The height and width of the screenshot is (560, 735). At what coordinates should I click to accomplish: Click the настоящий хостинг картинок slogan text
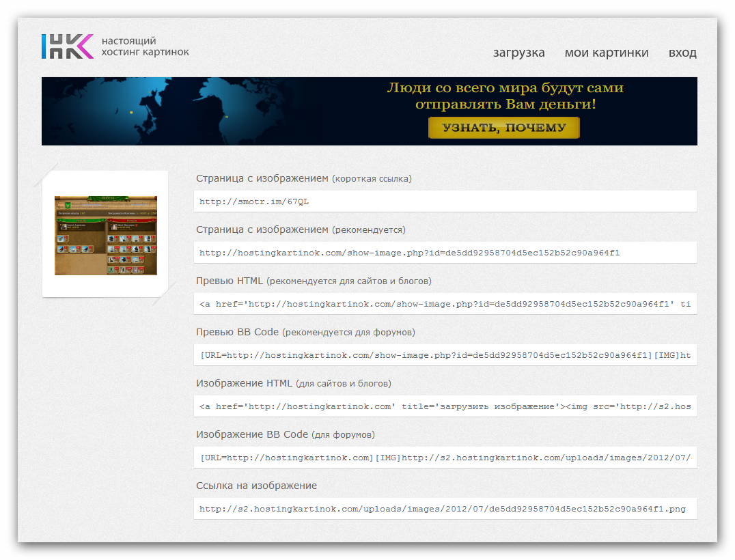[x=145, y=46]
